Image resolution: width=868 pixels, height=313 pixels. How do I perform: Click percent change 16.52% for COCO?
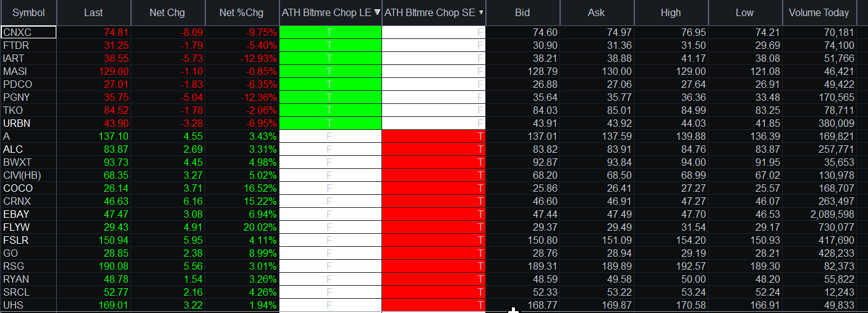pos(260,188)
